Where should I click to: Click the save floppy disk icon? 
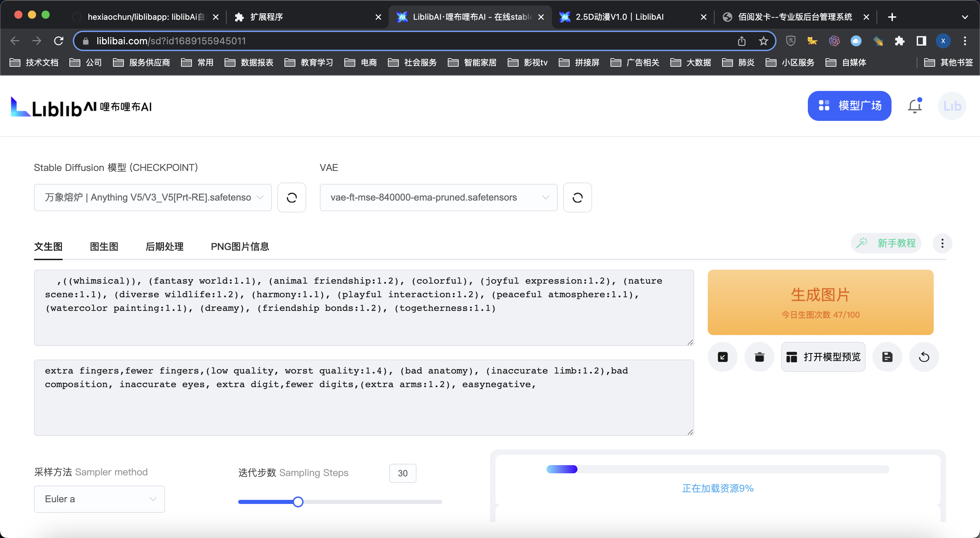pyautogui.click(x=887, y=357)
